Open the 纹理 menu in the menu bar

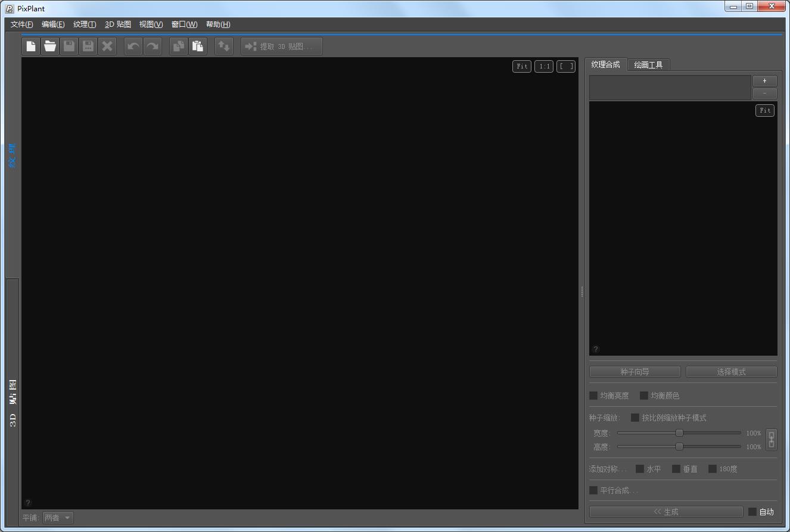click(84, 24)
